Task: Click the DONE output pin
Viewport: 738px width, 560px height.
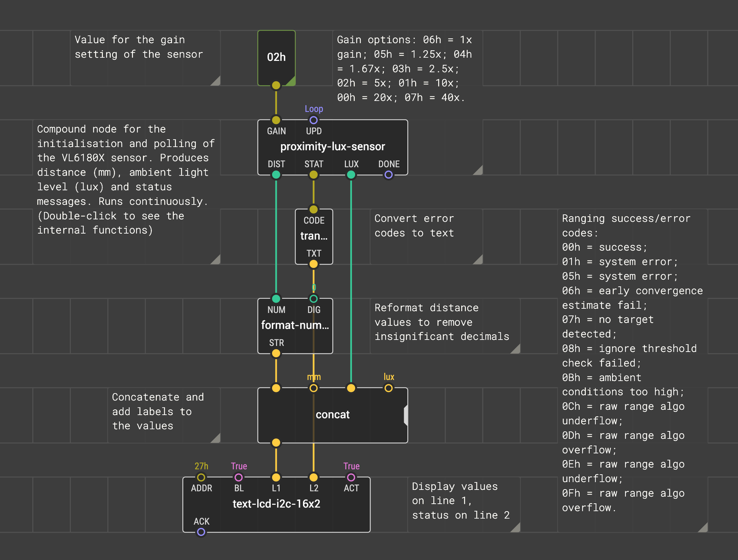Action: [x=389, y=175]
